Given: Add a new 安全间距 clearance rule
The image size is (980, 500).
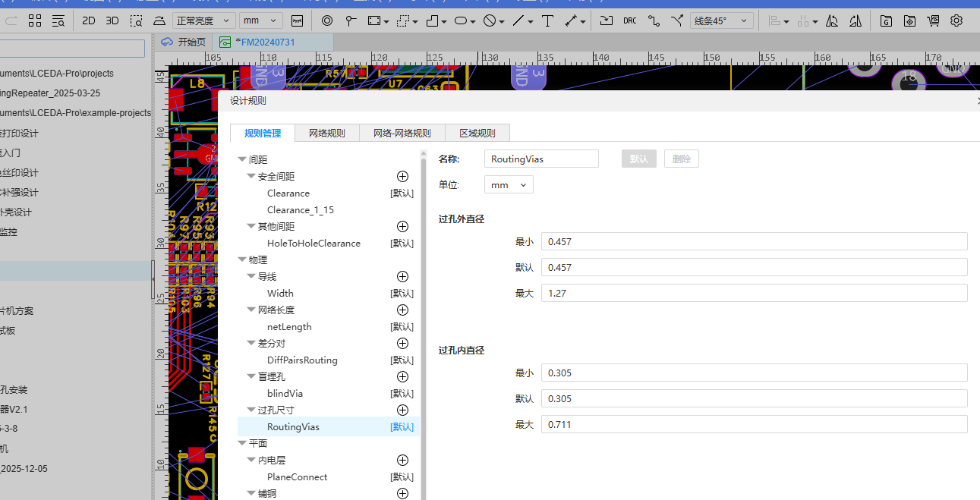Looking at the screenshot, I should point(403,177).
